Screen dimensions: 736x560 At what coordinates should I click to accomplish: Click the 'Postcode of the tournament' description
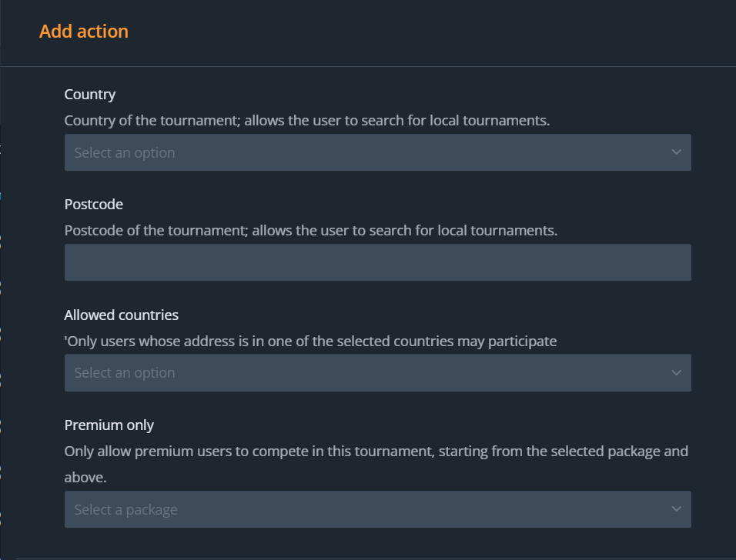click(x=311, y=231)
